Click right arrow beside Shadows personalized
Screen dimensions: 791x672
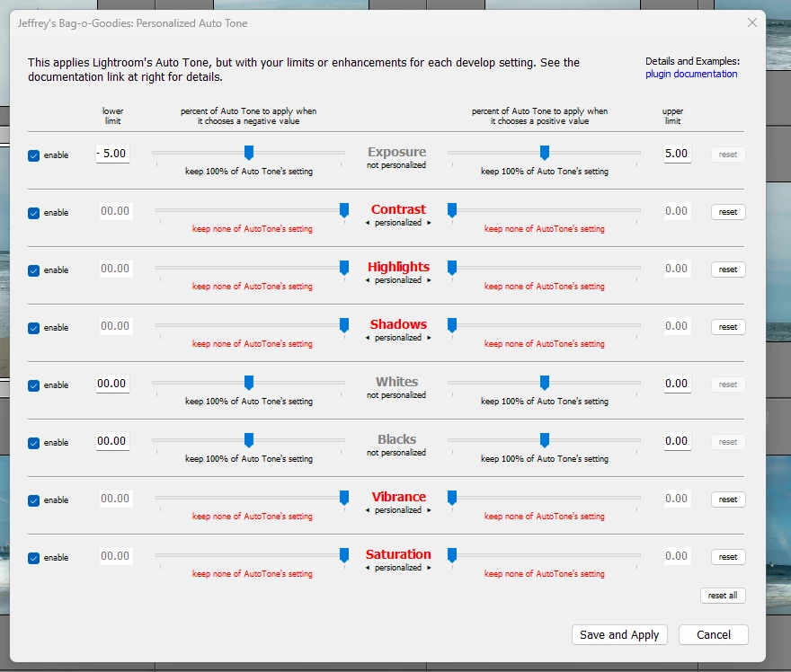(x=429, y=338)
